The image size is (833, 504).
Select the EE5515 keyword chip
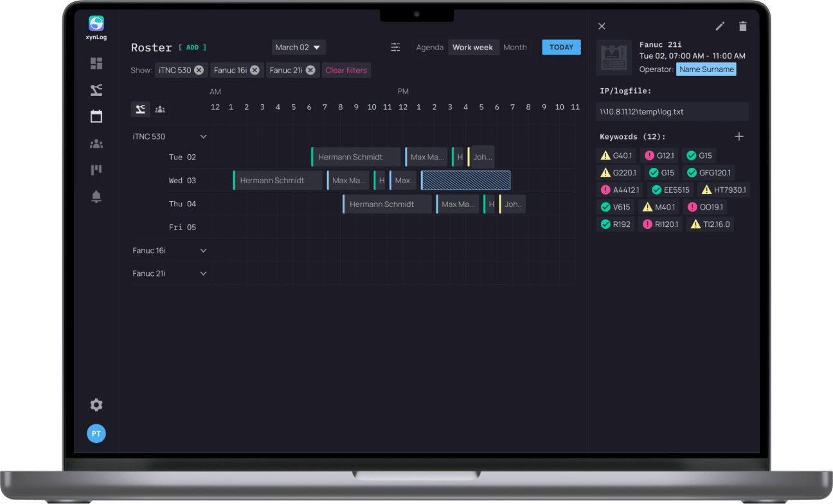point(670,190)
